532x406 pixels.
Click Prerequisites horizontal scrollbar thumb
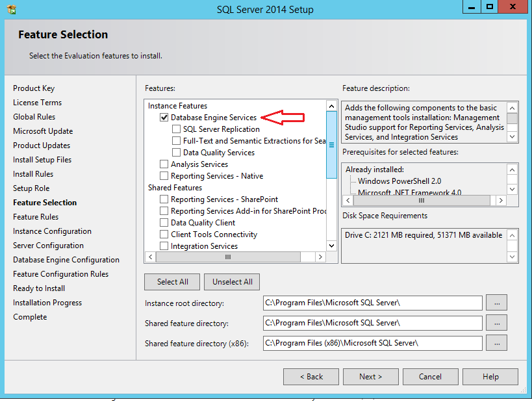pyautogui.click(x=422, y=201)
